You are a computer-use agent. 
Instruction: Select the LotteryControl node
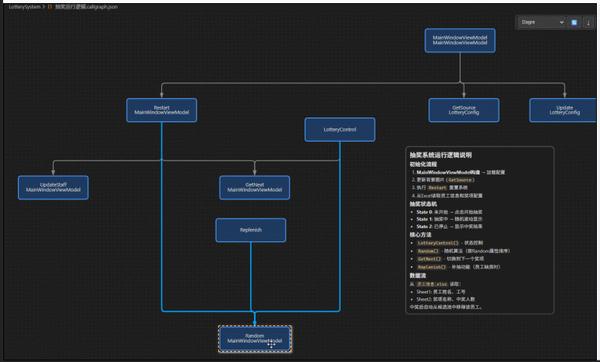pyautogui.click(x=340, y=130)
